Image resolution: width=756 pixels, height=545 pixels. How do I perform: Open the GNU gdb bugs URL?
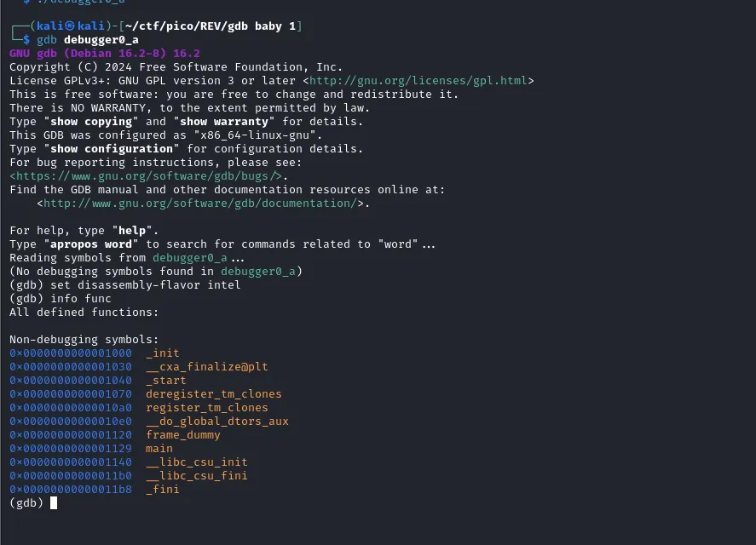pos(146,176)
